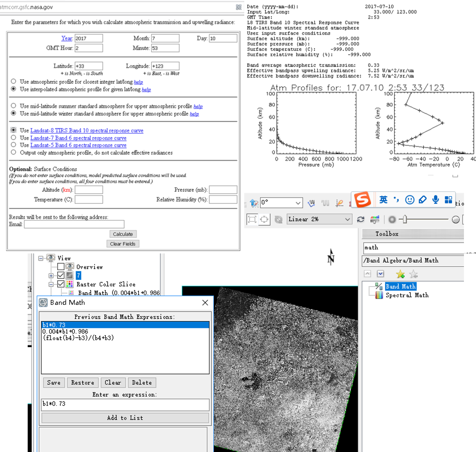Click the Raster Color Slice palette icon
Viewport: 476px width, 452px height.
70,284
